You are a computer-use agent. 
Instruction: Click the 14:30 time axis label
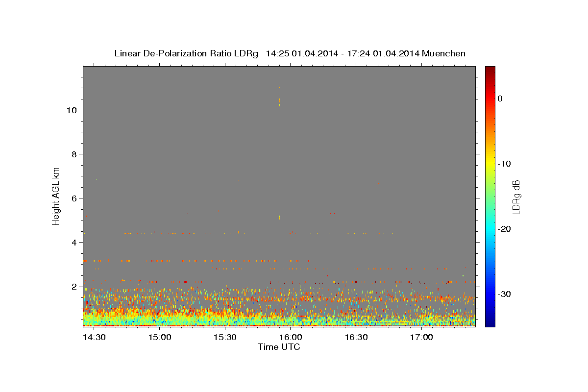94,338
